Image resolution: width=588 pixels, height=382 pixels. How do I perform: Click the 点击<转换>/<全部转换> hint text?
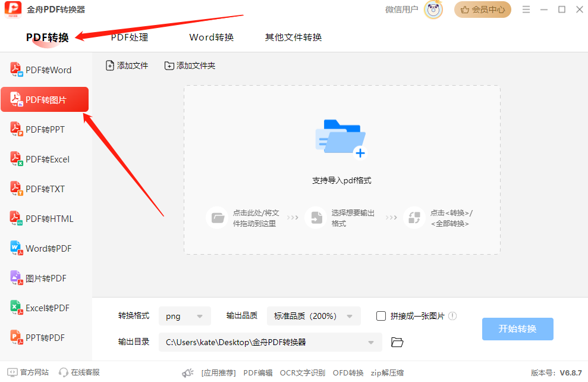pyautogui.click(x=451, y=218)
